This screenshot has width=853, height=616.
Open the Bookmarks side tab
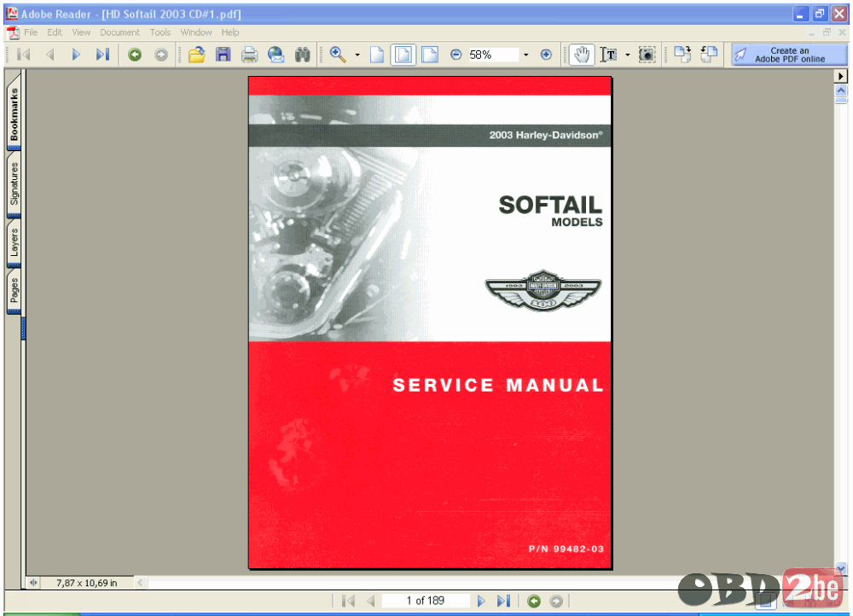15,113
